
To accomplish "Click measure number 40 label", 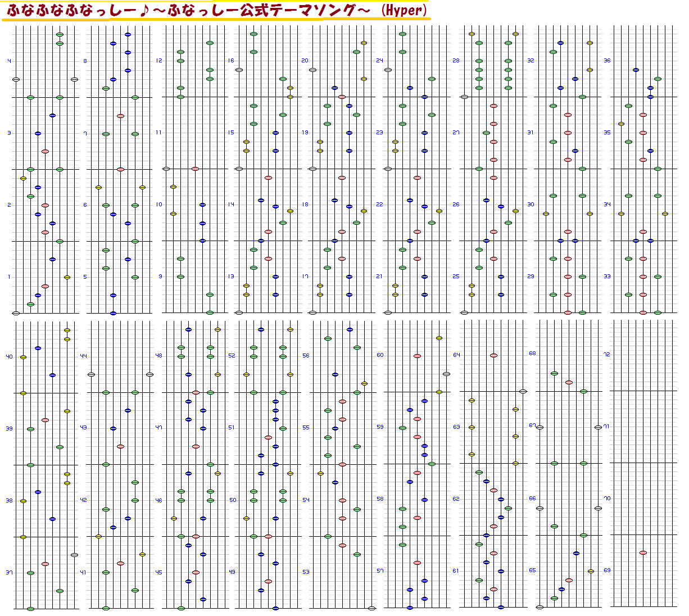I will [x=9, y=356].
